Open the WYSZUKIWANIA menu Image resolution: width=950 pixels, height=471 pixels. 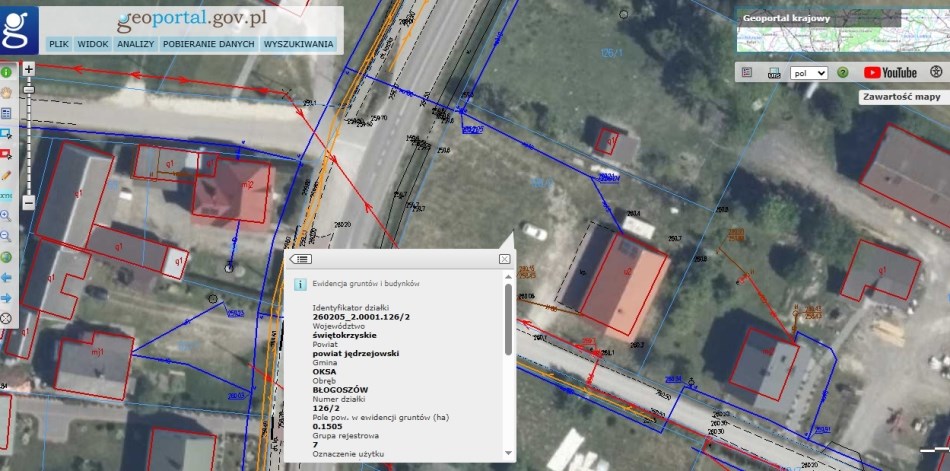298,44
